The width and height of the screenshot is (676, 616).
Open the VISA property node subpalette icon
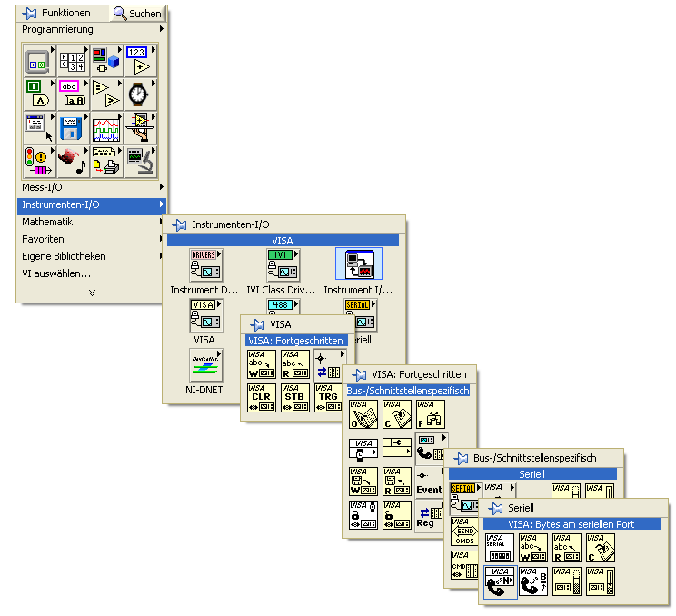[397, 448]
